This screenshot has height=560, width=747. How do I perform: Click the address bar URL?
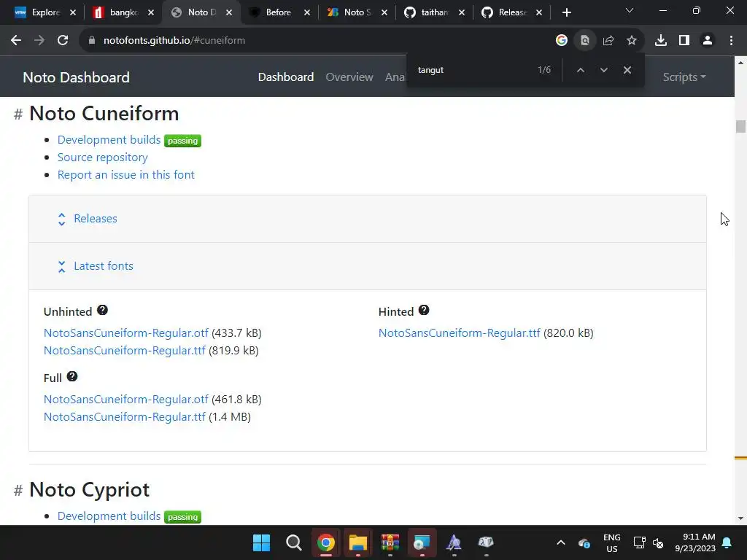click(x=174, y=41)
